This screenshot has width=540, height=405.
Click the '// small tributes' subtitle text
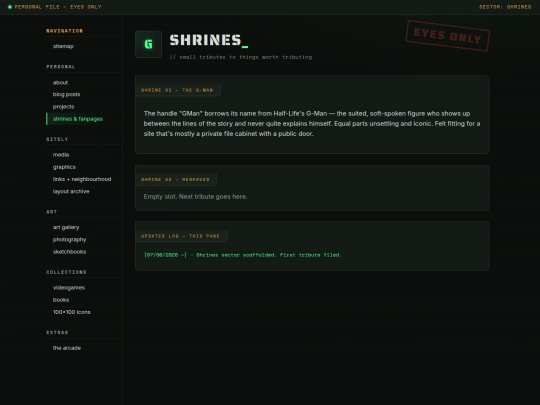pos(241,57)
